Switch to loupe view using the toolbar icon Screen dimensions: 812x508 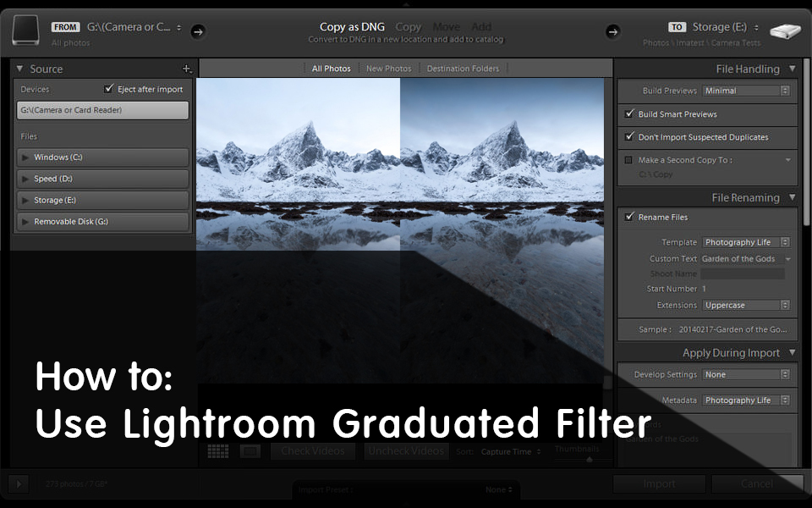tap(250, 451)
